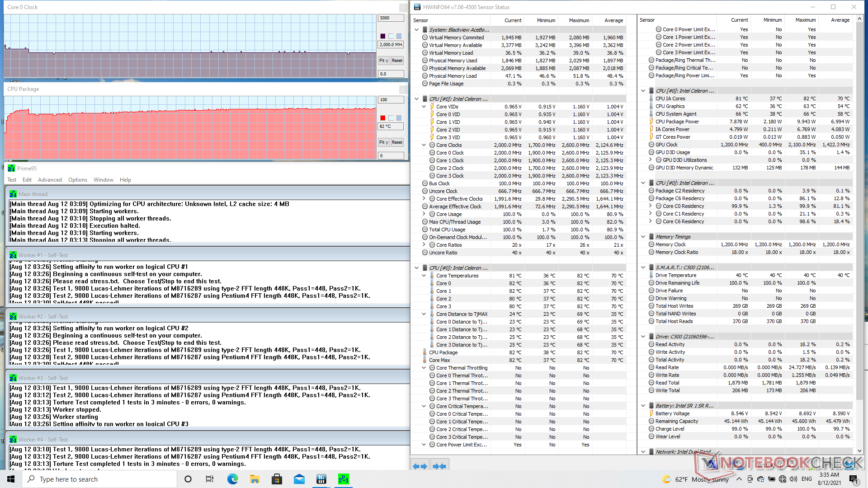Click the HWiNFO64 title bar icon

click(x=417, y=7)
